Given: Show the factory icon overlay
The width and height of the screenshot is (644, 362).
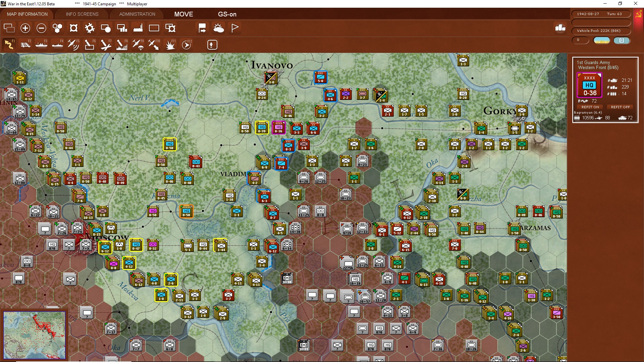Looking at the screenshot, I should [x=138, y=28].
